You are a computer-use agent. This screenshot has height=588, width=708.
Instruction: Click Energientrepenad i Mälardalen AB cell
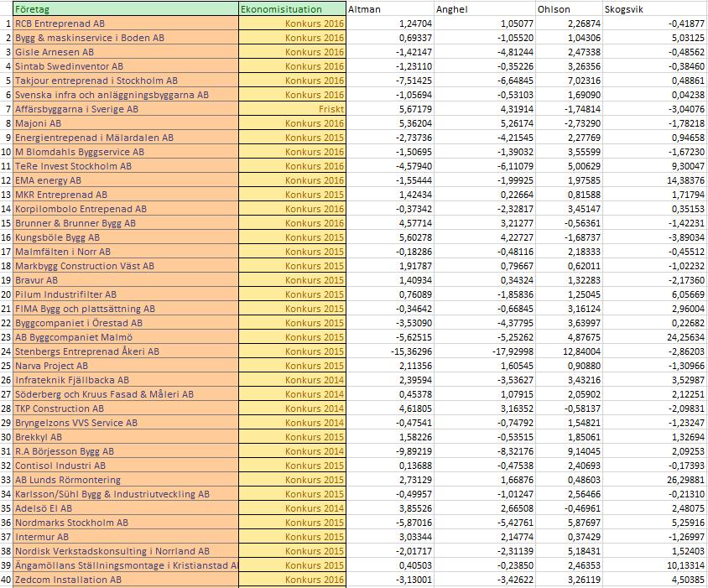coord(126,138)
